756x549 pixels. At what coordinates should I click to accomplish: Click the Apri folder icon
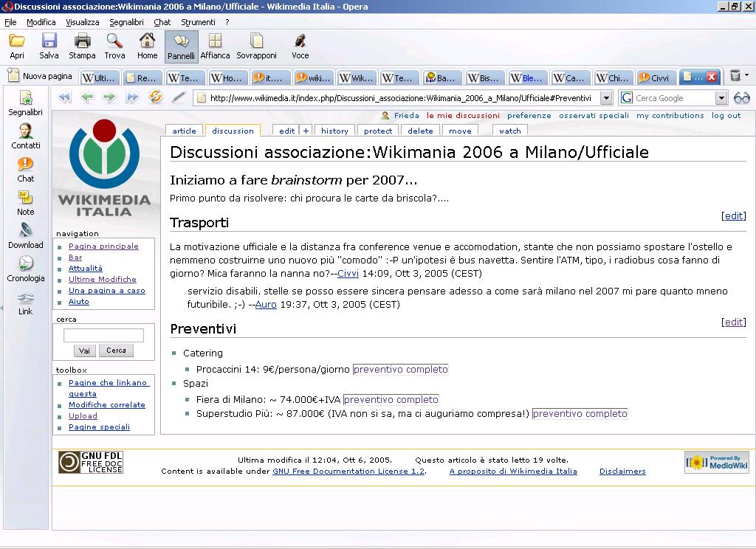point(16,41)
